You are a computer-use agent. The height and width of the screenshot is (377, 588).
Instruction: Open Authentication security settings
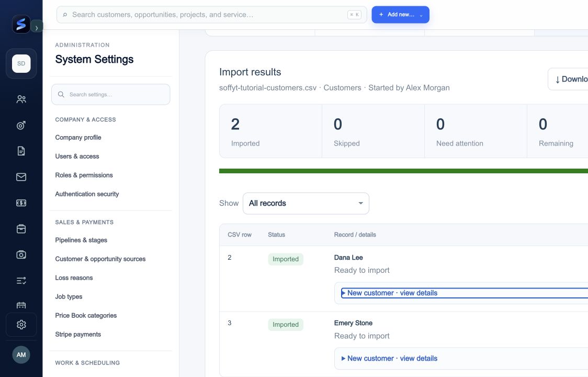(x=87, y=194)
